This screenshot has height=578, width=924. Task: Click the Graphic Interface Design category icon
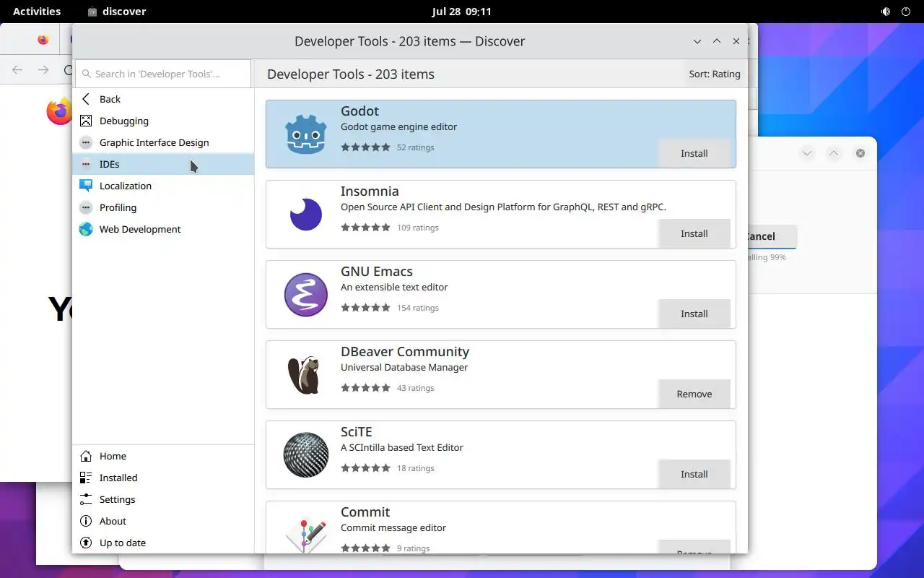click(x=86, y=142)
